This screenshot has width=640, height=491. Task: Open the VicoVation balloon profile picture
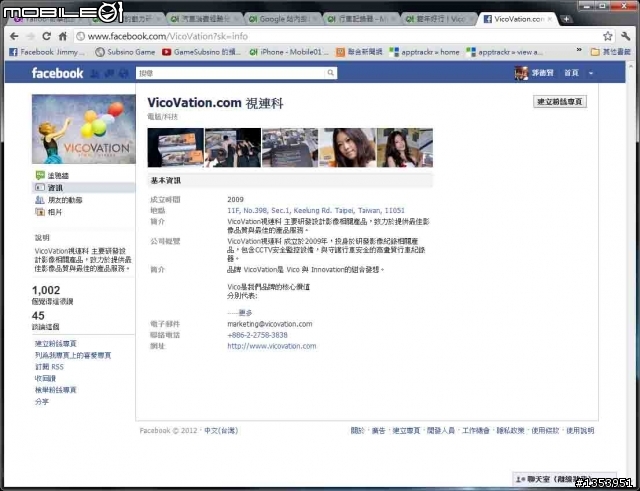tap(84, 129)
